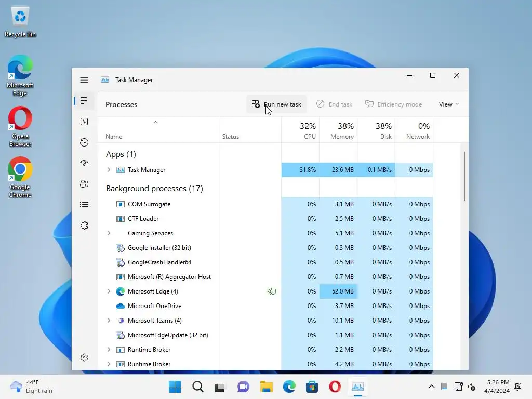Click the muted volume icon in system tray
Image resolution: width=532 pixels, height=399 pixels.
(472, 387)
